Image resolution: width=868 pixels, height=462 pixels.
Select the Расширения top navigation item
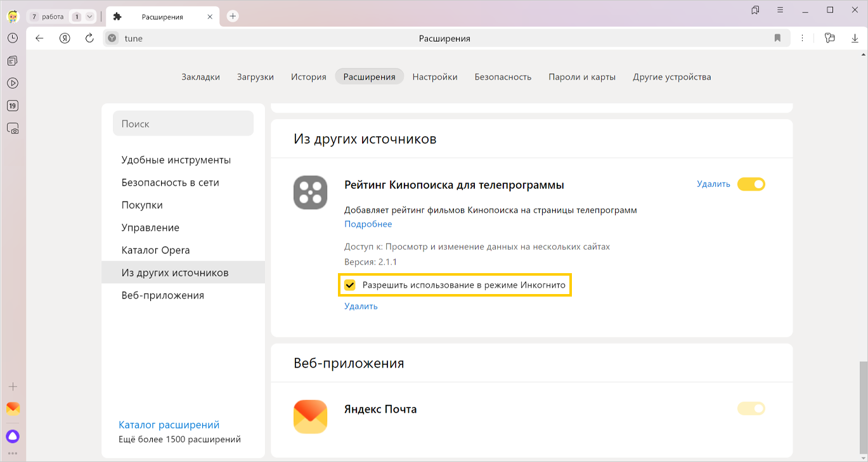click(x=370, y=77)
